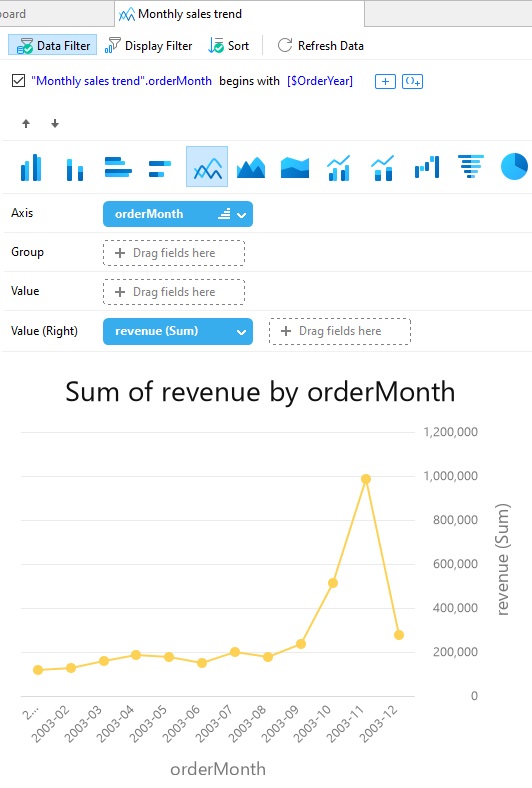Select the waterfall chart type
Screen dimensions: 532x788
(427, 167)
